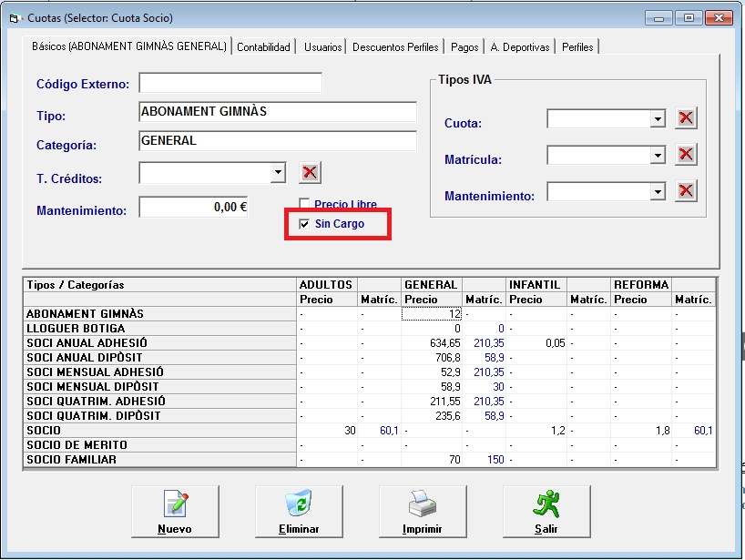Image resolution: width=745 pixels, height=560 pixels.
Task: Click the SOCIO FAMILIAR price cell 70
Action: tap(432, 460)
